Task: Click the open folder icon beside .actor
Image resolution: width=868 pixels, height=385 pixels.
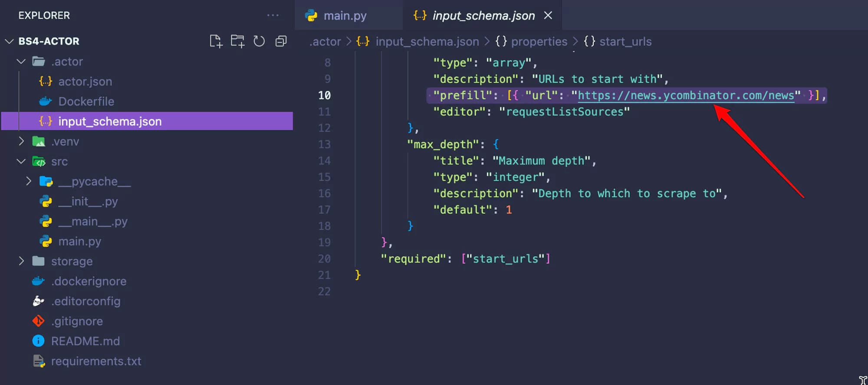Action: tap(39, 62)
